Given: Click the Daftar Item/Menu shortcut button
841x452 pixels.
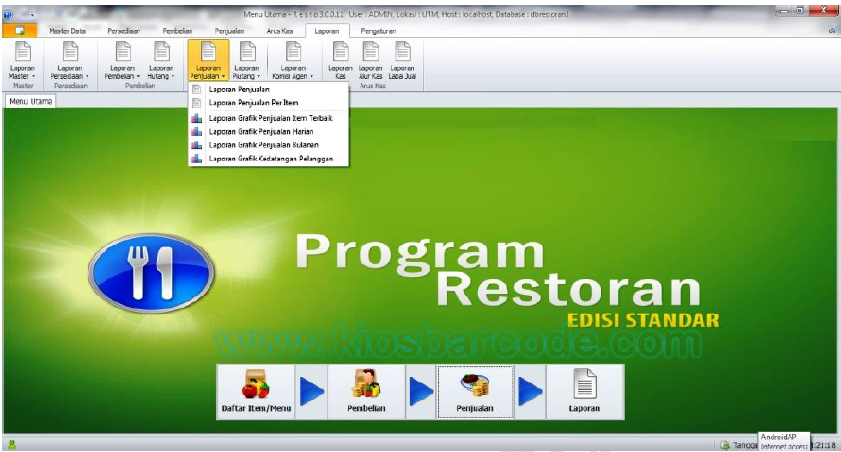Looking at the screenshot, I should click(x=255, y=391).
